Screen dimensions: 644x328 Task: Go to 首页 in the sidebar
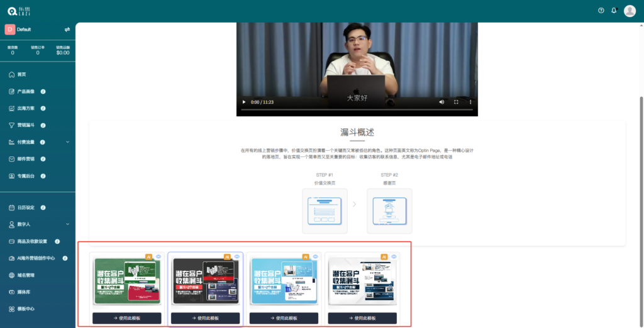coord(21,74)
